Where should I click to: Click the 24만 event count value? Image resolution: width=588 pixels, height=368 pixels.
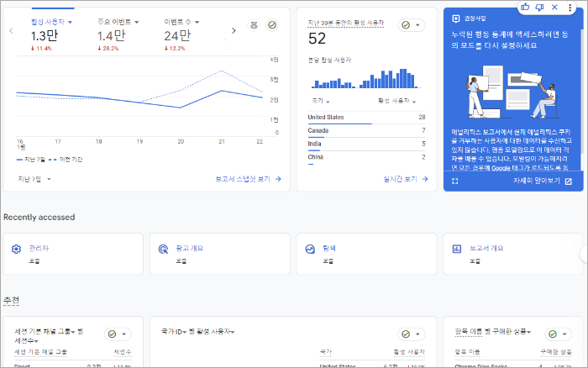177,36
